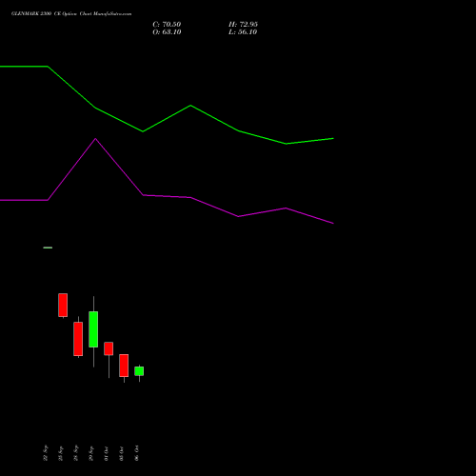Click the 03 Oct date label

122,453
